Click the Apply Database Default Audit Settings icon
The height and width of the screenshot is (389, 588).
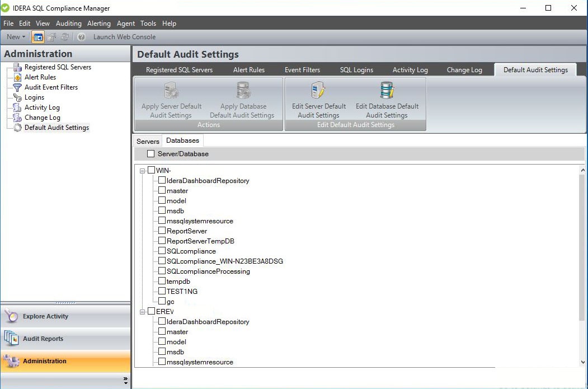click(x=242, y=91)
